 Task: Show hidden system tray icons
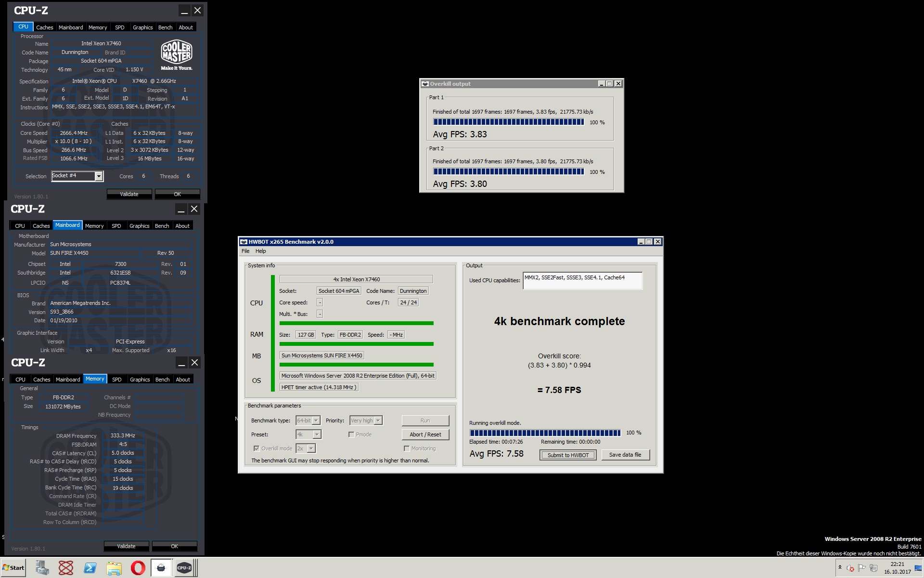(840, 567)
